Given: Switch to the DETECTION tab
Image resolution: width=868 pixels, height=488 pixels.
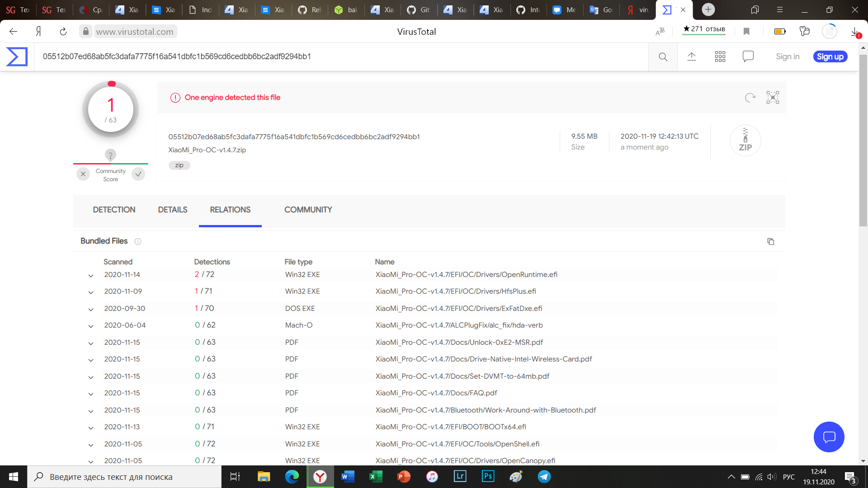Looking at the screenshot, I should (x=114, y=210).
